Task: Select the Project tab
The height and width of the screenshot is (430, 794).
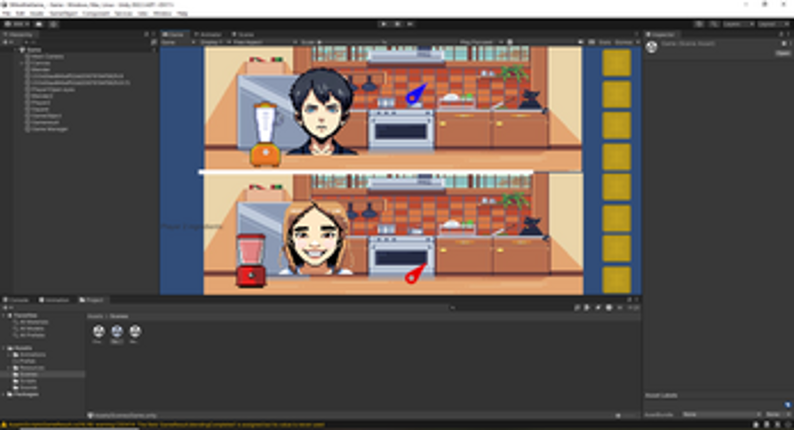Action: [x=92, y=300]
